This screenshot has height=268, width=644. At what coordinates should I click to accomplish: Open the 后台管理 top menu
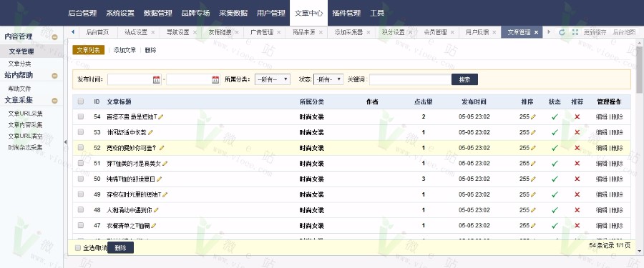(82, 13)
